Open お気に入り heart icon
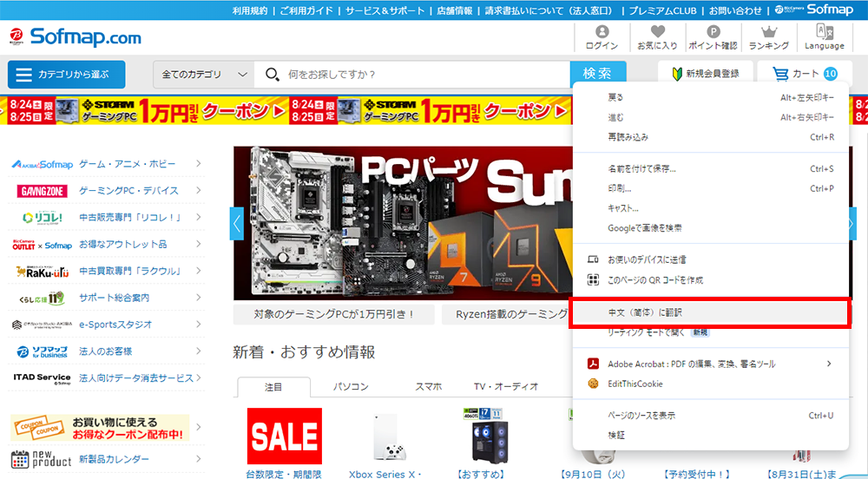The image size is (868, 479). (x=658, y=31)
